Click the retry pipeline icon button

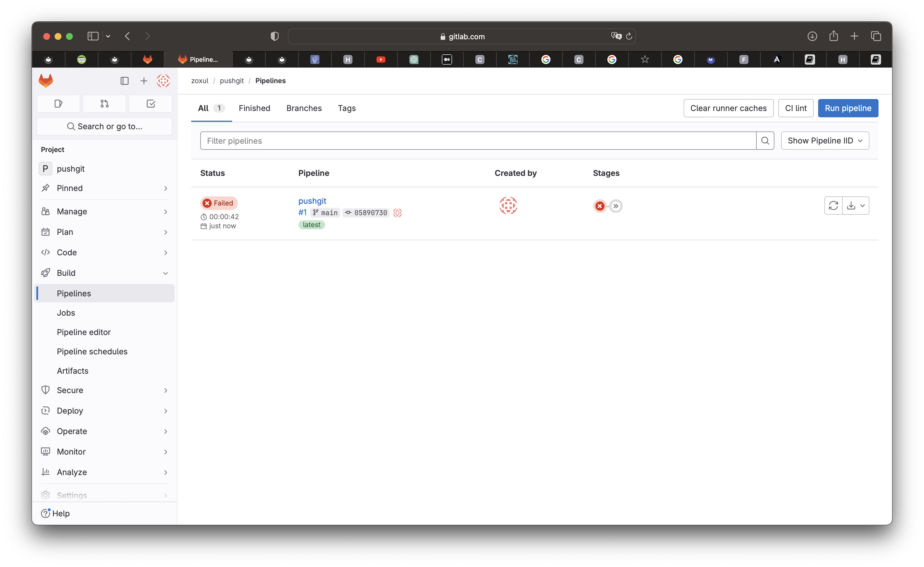point(833,206)
